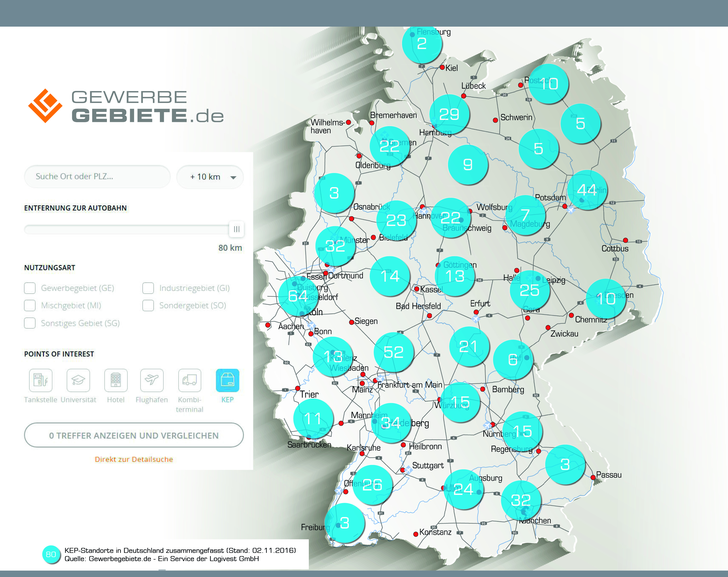Open the cluster marker 44 at Berlin
728x577 pixels.
pos(587,190)
